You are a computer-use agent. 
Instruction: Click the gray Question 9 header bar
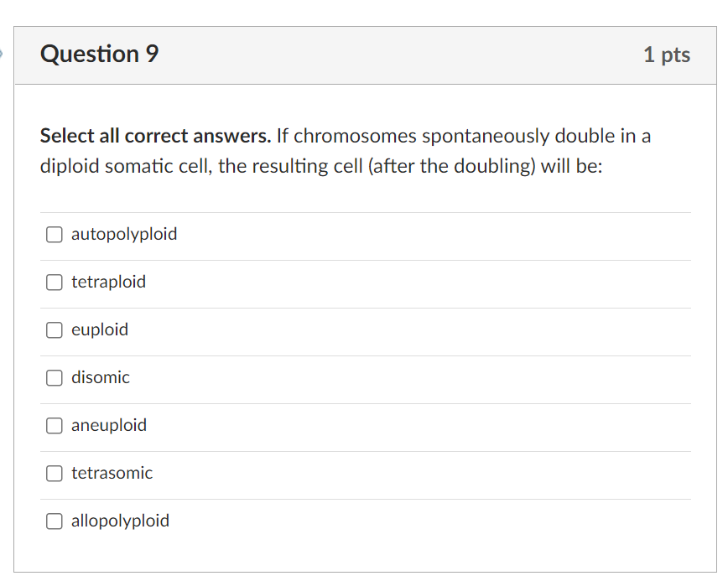[x=366, y=55]
